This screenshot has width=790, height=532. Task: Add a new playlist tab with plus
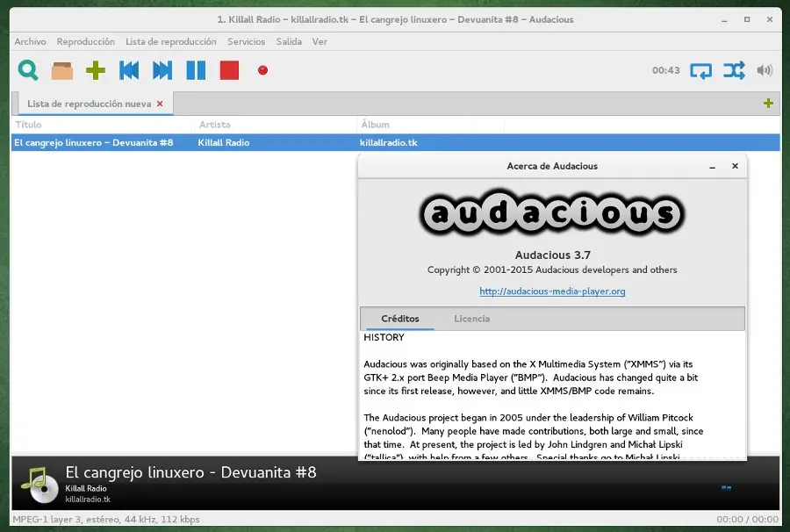pos(768,104)
